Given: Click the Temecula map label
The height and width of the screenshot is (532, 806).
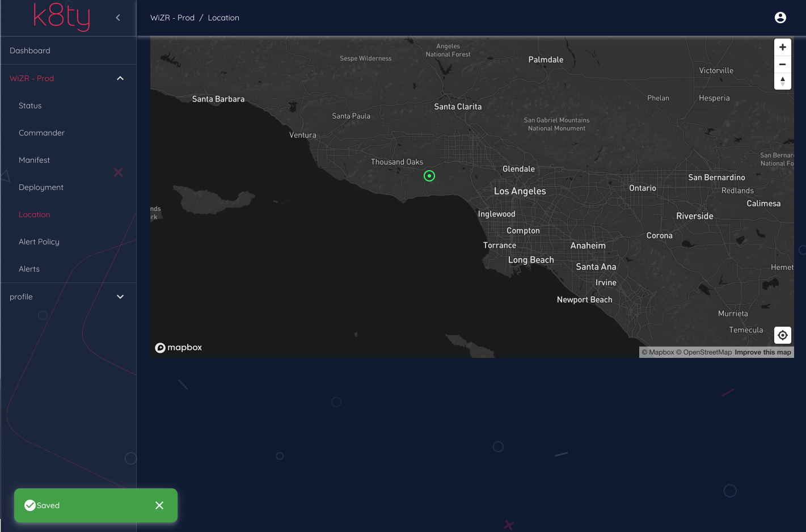Looking at the screenshot, I should (x=746, y=330).
